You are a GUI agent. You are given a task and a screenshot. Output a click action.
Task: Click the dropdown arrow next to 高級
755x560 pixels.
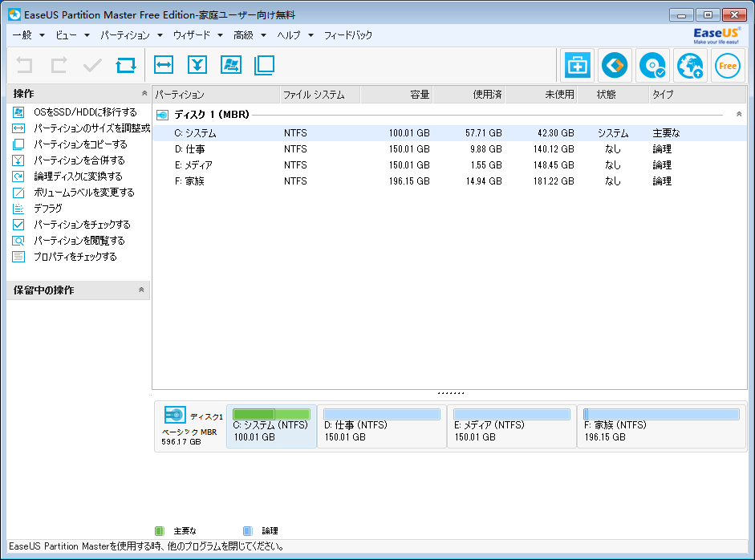[x=263, y=35]
